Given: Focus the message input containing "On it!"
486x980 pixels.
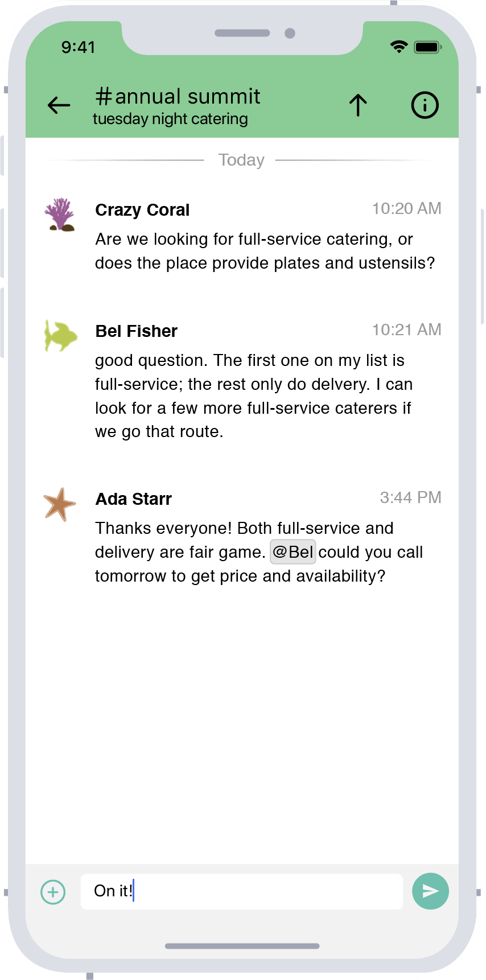Looking at the screenshot, I should (241, 891).
